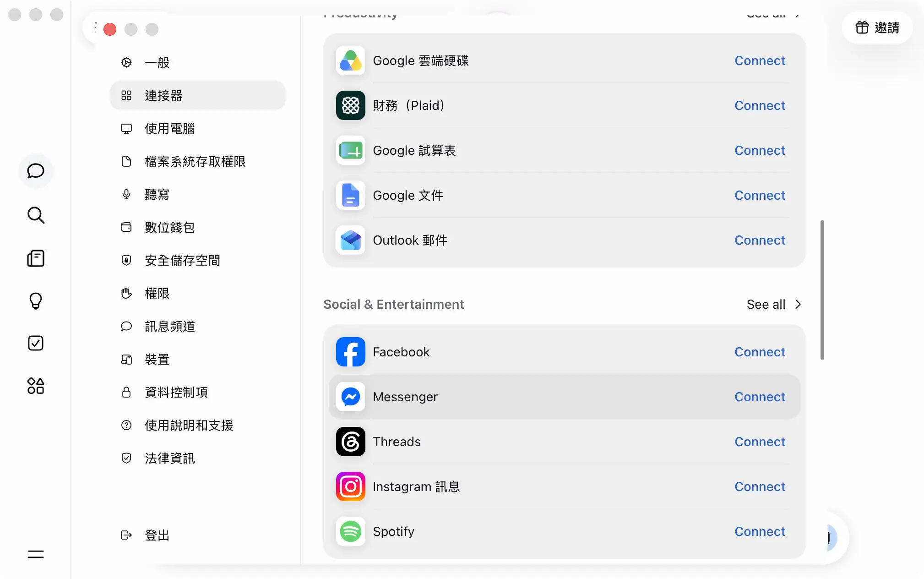The image size is (924, 579).
Task: Connect 財務 (Plaid)
Action: (760, 105)
